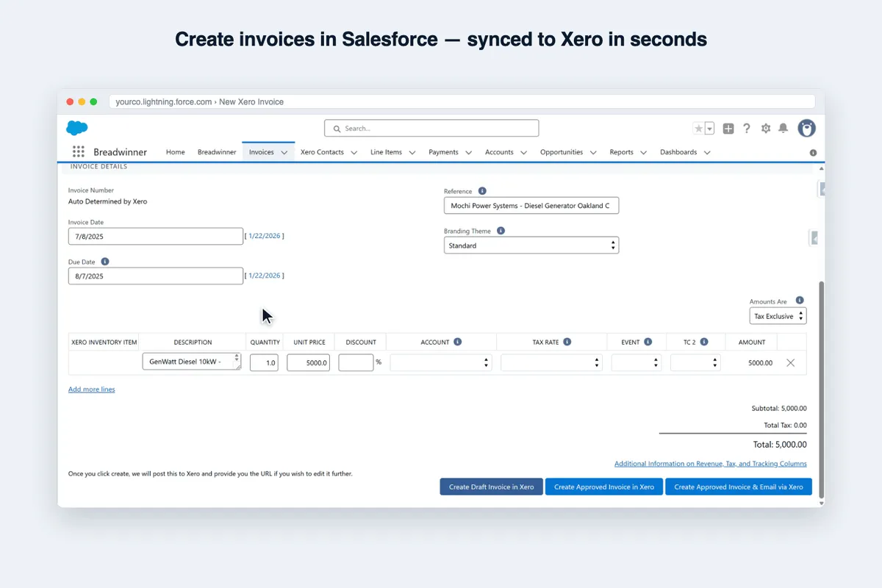Expand the Accounts chevron
The height and width of the screenshot is (588, 882).
tap(524, 153)
